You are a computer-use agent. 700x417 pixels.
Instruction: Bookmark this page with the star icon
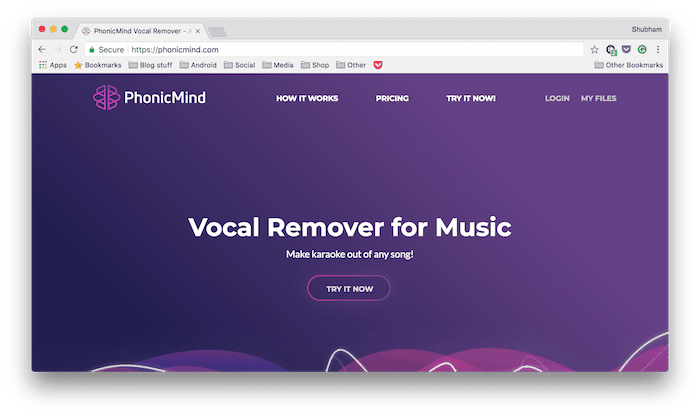(594, 50)
